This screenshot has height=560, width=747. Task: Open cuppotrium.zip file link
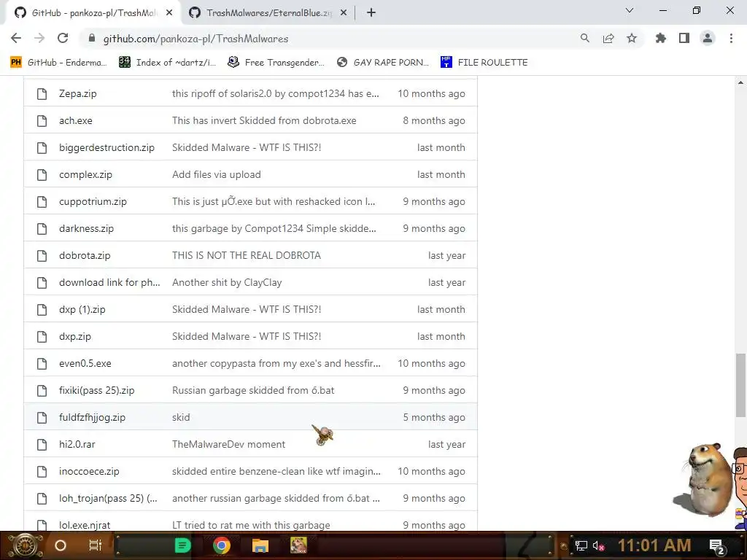coord(93,201)
